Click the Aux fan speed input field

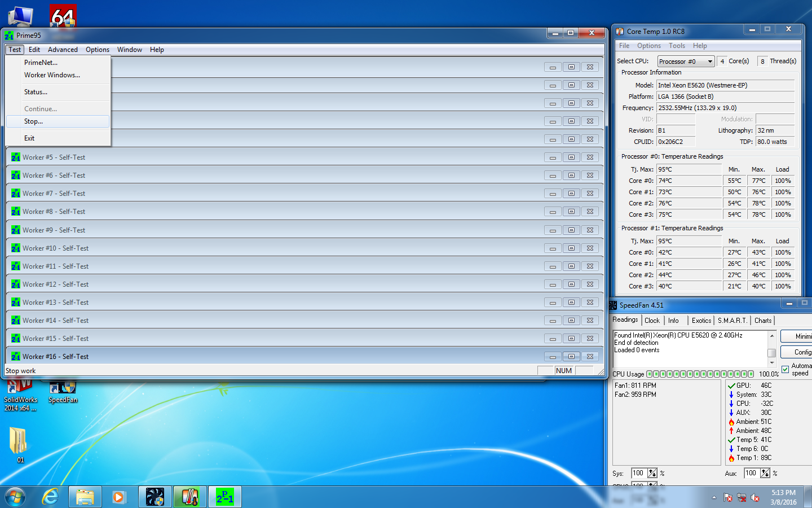[x=751, y=473]
